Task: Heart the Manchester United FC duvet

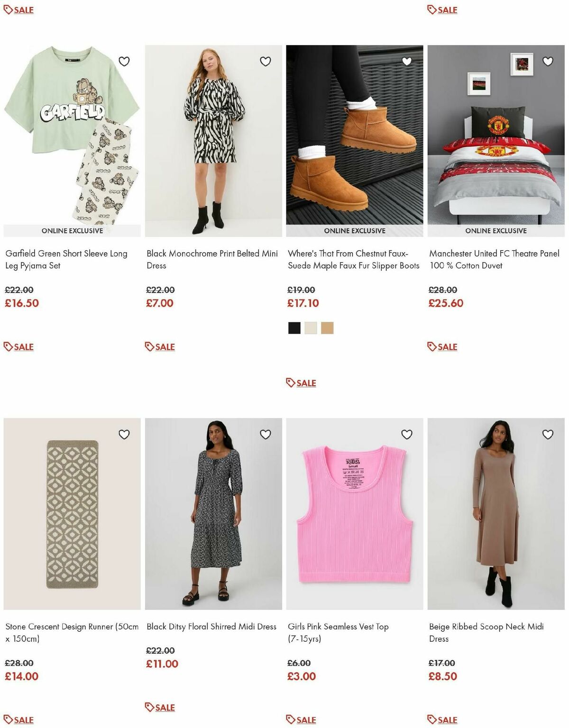Action: tap(549, 61)
